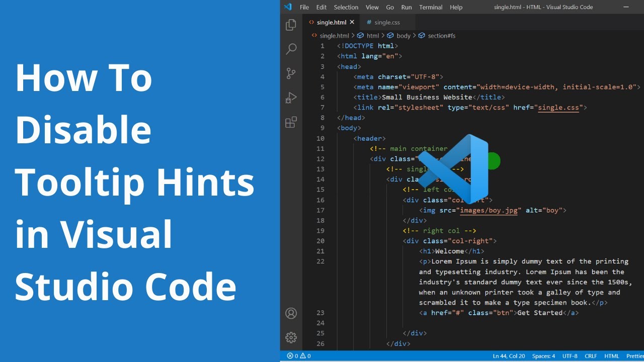Viewport: 644px width, 362px height.
Task: Click the VS Code logo in title bar
Action: click(x=288, y=7)
